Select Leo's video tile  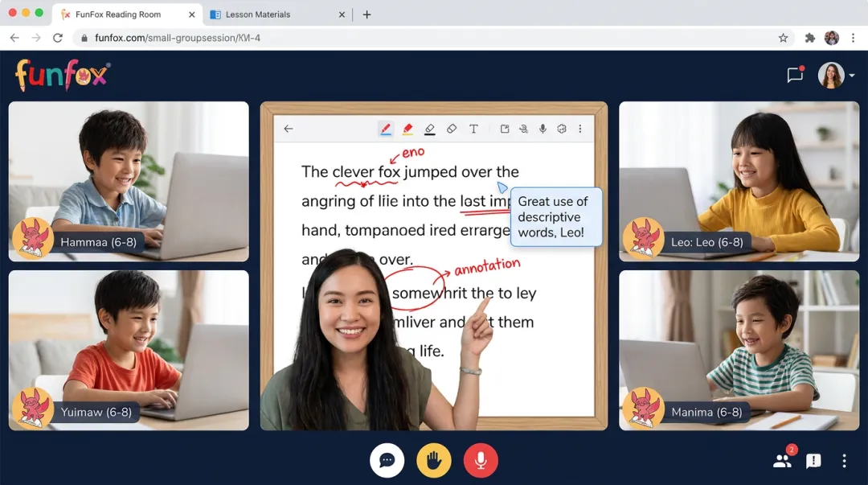[x=739, y=181]
